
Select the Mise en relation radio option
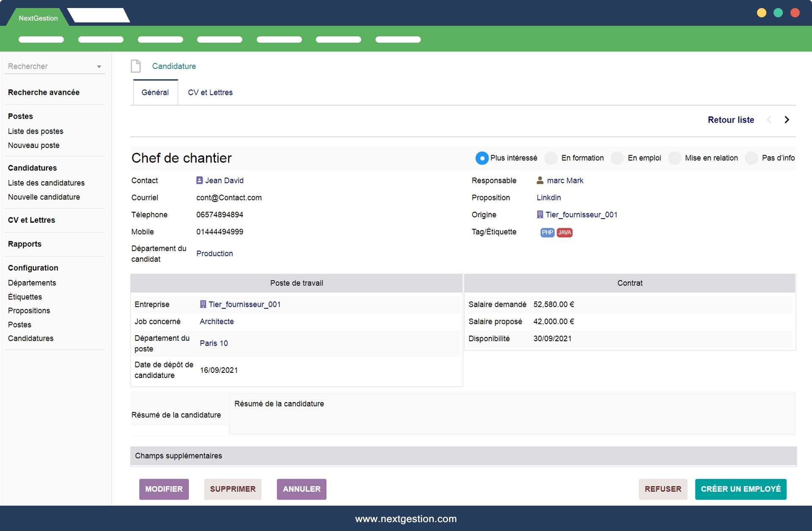675,158
